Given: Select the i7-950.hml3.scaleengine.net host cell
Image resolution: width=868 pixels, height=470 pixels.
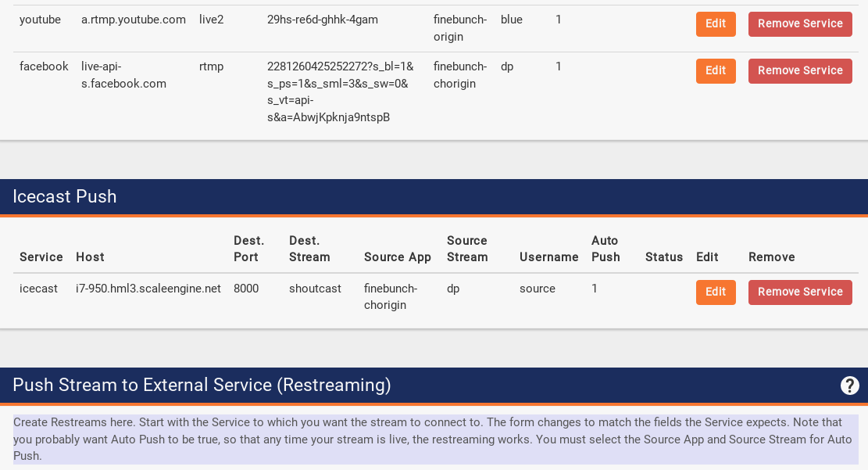Looking at the screenshot, I should click(x=148, y=289).
